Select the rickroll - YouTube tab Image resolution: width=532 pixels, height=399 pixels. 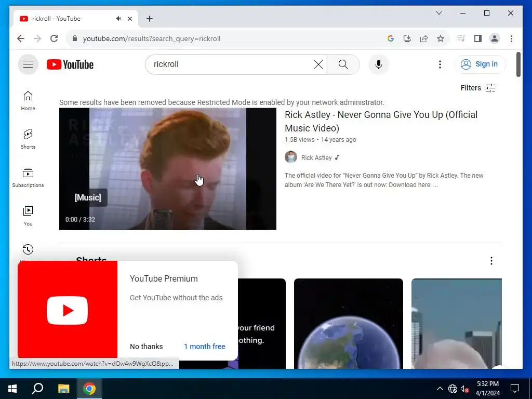(x=76, y=19)
